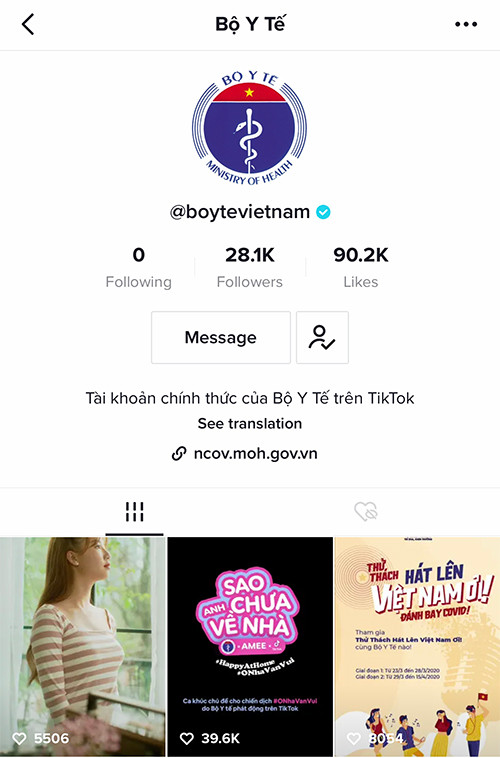The height and width of the screenshot is (758, 500).
Task: Tap the link chain icon
Action: point(179,454)
